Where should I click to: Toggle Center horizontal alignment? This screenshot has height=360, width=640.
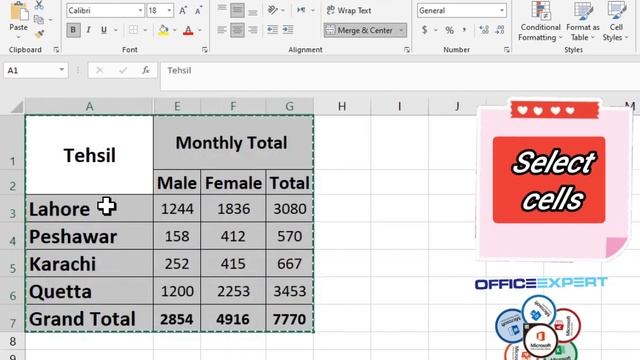coord(237,30)
